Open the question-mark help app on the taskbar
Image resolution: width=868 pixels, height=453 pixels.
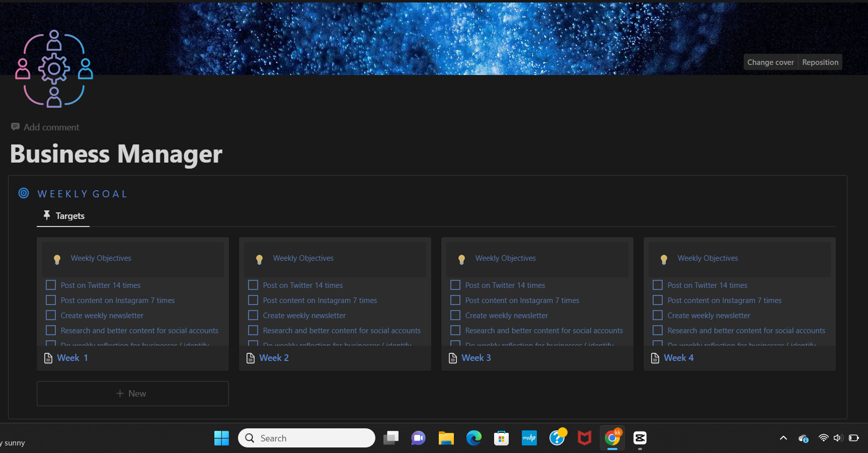point(557,437)
